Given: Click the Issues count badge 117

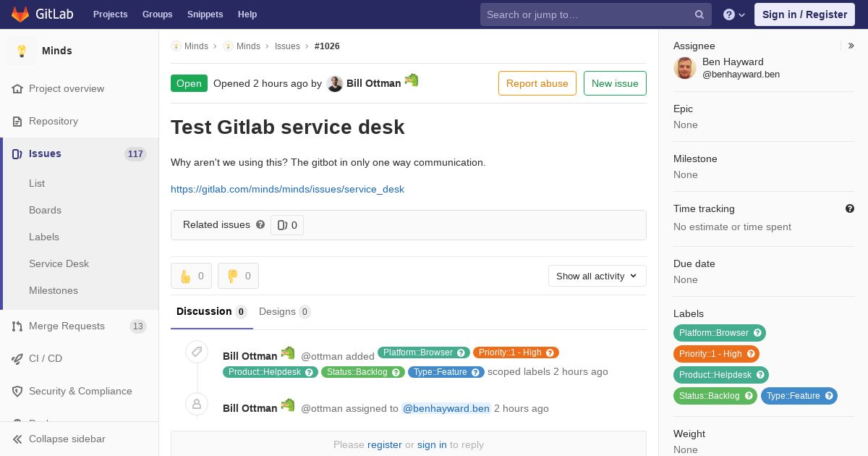Looking at the screenshot, I should click(135, 153).
